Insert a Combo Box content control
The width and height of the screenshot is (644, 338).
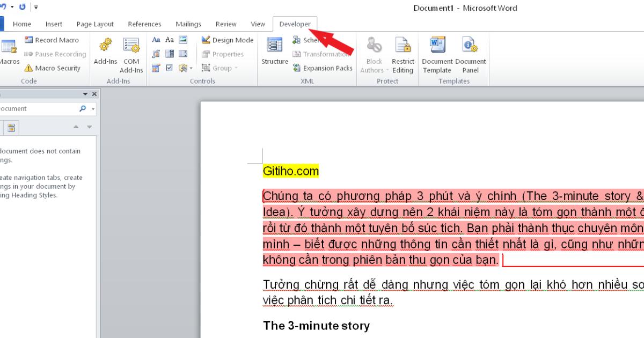tap(170, 54)
